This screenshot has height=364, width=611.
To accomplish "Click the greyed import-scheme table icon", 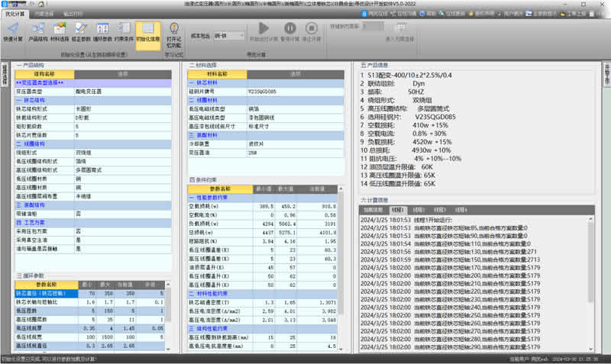I will [400, 28].
